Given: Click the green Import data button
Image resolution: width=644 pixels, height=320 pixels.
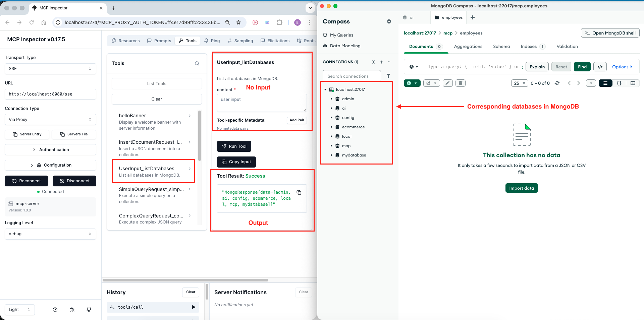Looking at the screenshot, I should (x=521, y=188).
